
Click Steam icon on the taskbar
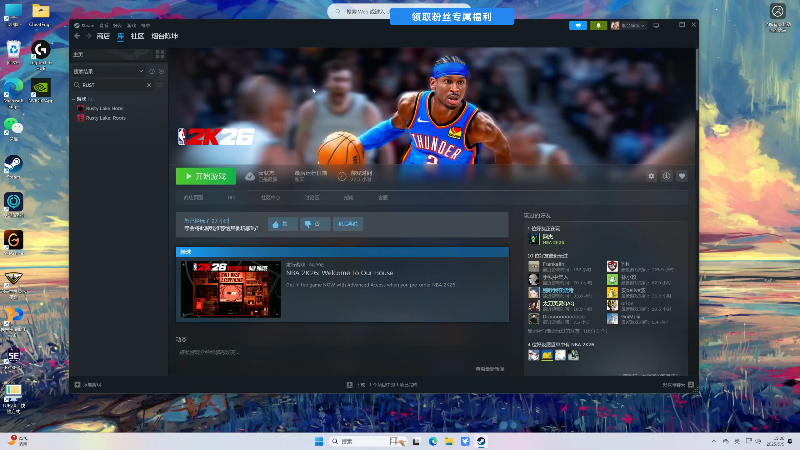pos(481,441)
